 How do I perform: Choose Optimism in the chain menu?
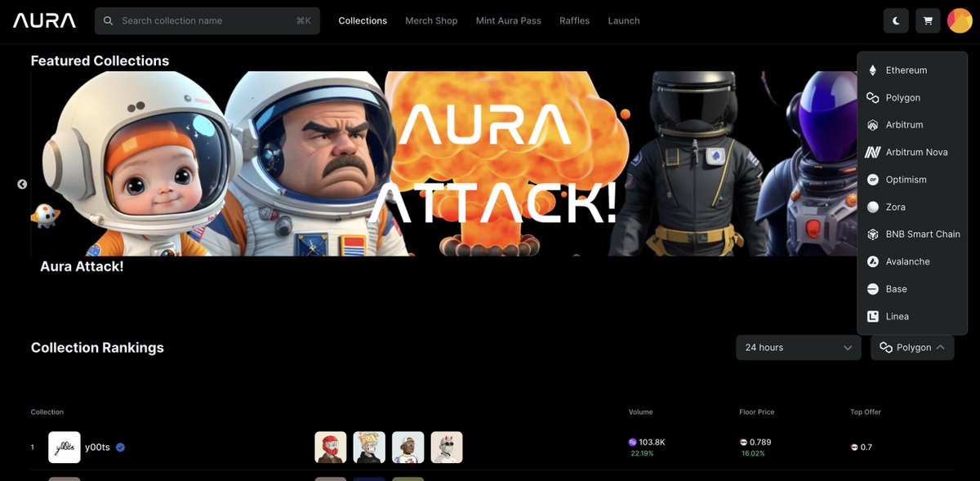[x=912, y=180]
